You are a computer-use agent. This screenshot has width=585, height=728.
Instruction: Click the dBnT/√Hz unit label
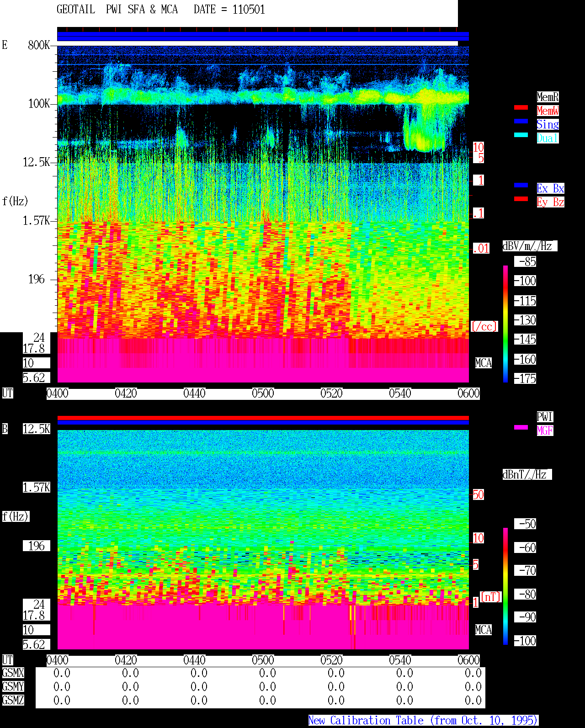[527, 474]
